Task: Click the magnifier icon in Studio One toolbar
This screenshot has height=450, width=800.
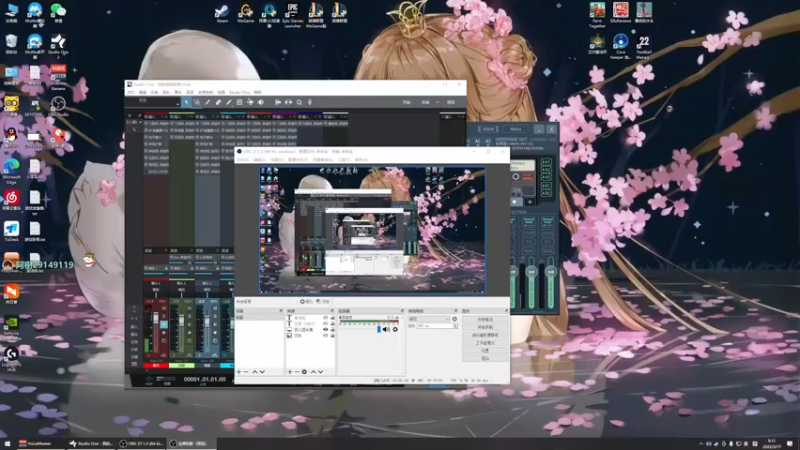Action: [299, 103]
